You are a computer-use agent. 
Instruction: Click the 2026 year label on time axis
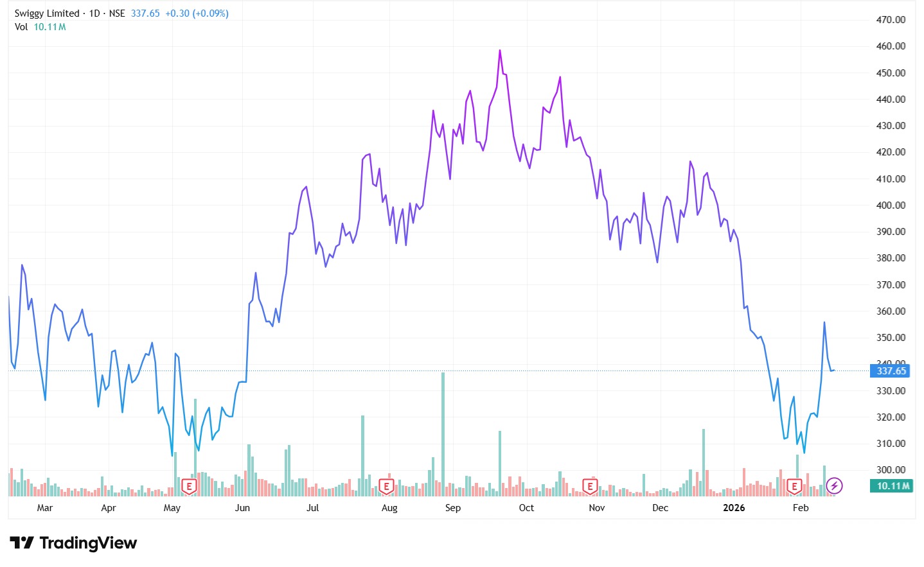click(734, 508)
